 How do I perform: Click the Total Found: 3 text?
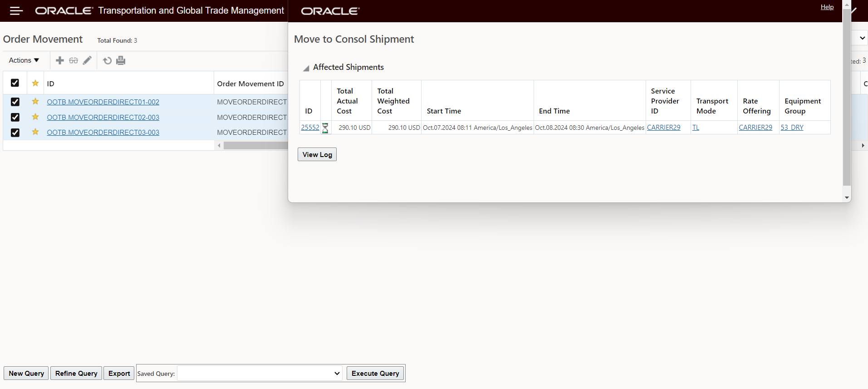(117, 40)
